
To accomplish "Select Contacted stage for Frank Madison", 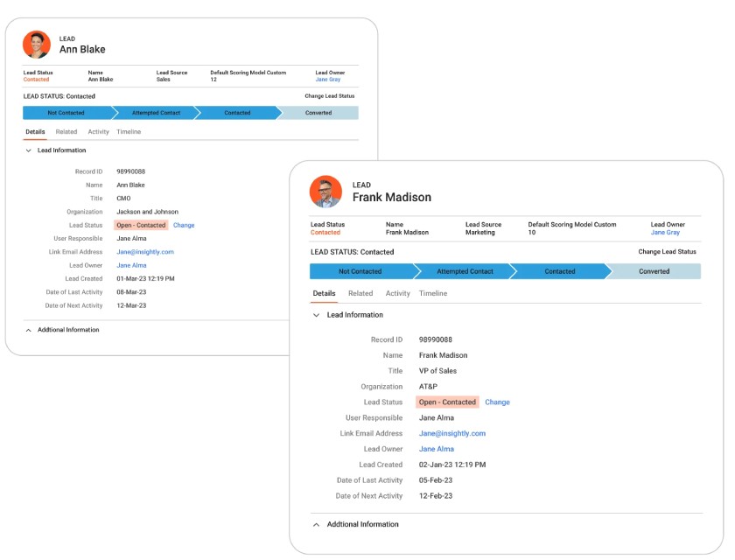I will (560, 271).
